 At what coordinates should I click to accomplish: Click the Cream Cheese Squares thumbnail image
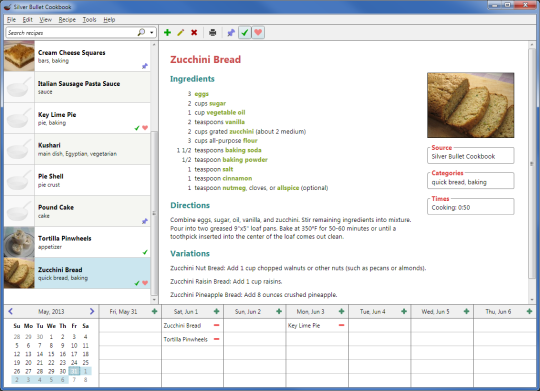[x=19, y=56]
